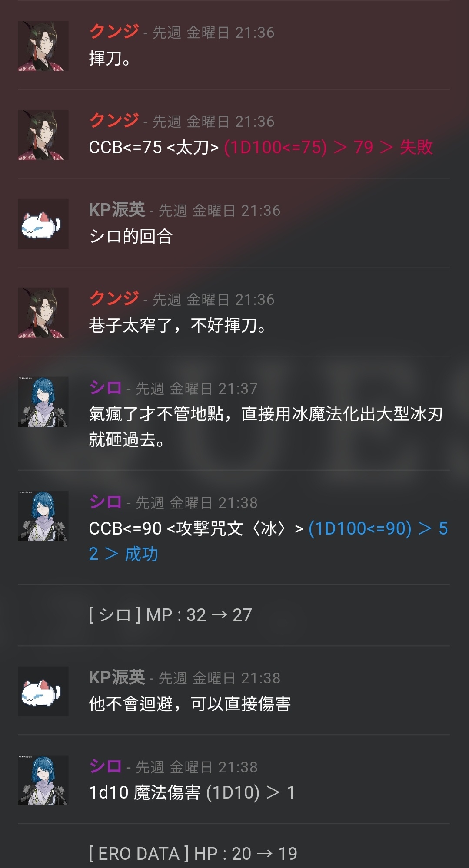This screenshot has width=469, height=868.
Task: Tap KP派英 cat avatar beside シロ的回合
Action: (x=43, y=224)
